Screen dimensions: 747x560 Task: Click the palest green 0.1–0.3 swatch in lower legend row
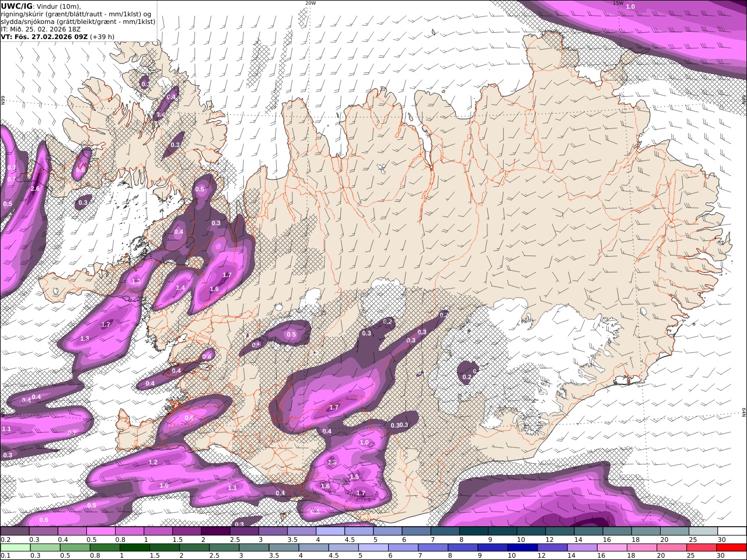(15, 547)
